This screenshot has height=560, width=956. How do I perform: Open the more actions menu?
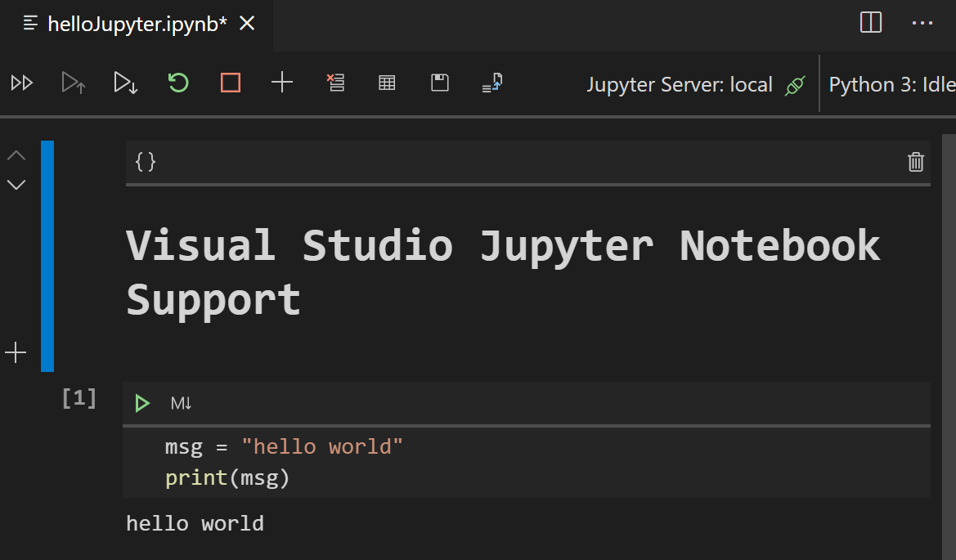(922, 22)
